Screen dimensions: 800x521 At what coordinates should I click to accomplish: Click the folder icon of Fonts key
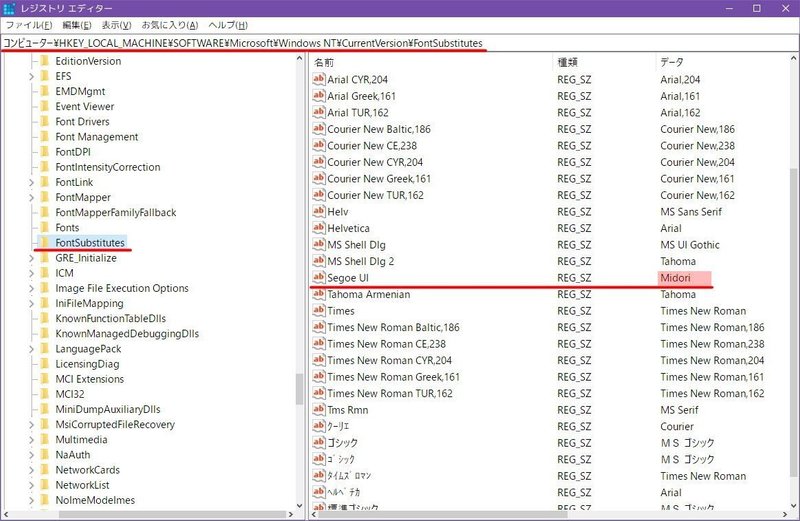pos(44,227)
